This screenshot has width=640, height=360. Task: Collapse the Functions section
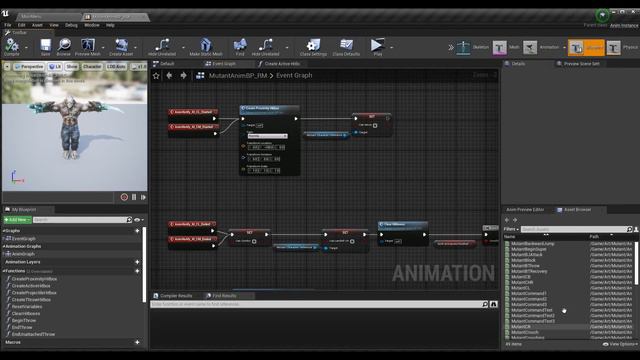[x=4, y=271]
